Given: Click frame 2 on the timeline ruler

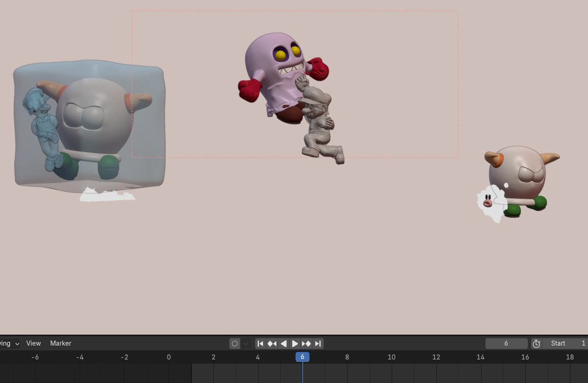Looking at the screenshot, I should pyautogui.click(x=213, y=357).
